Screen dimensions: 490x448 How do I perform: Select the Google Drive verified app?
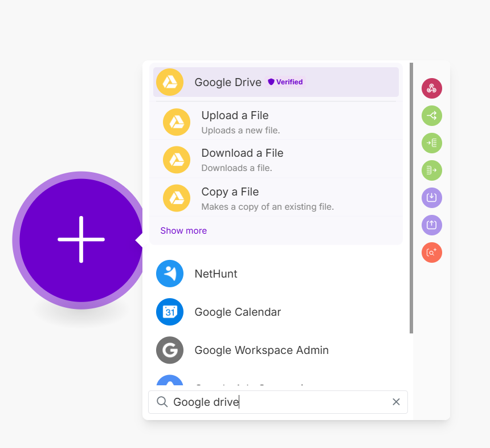pyautogui.click(x=276, y=82)
